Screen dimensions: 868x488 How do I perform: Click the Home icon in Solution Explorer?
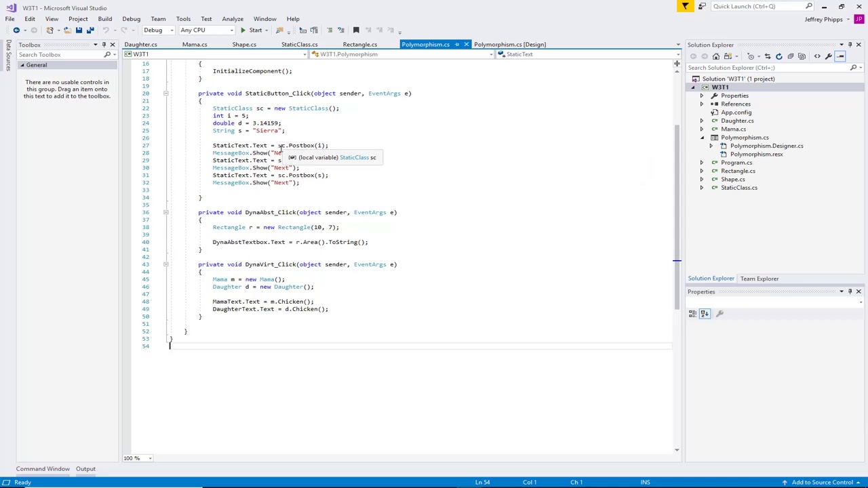coord(716,56)
